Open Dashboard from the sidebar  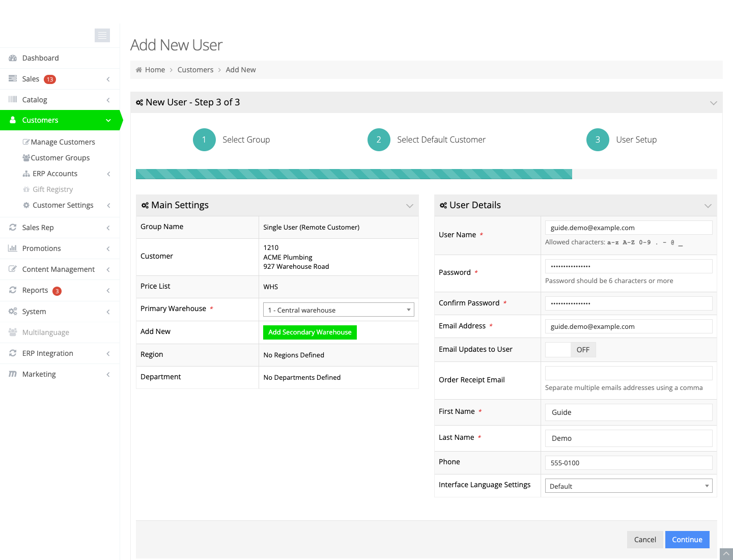(x=60, y=58)
